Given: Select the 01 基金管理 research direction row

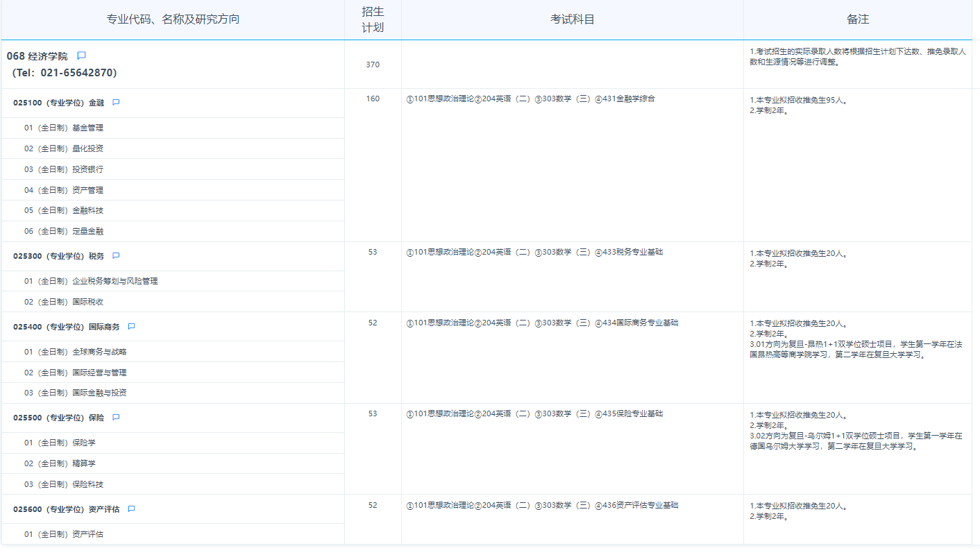Looking at the screenshot, I should click(64, 128).
